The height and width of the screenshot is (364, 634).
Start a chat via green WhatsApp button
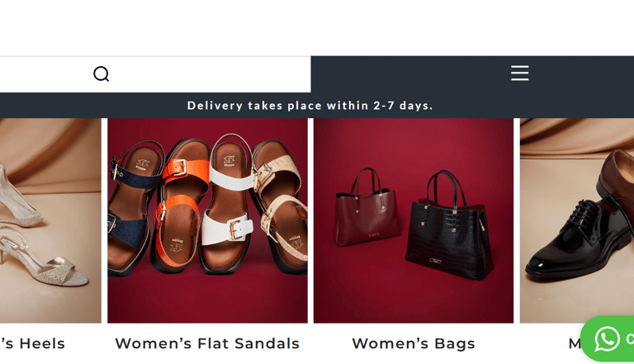pos(608,338)
